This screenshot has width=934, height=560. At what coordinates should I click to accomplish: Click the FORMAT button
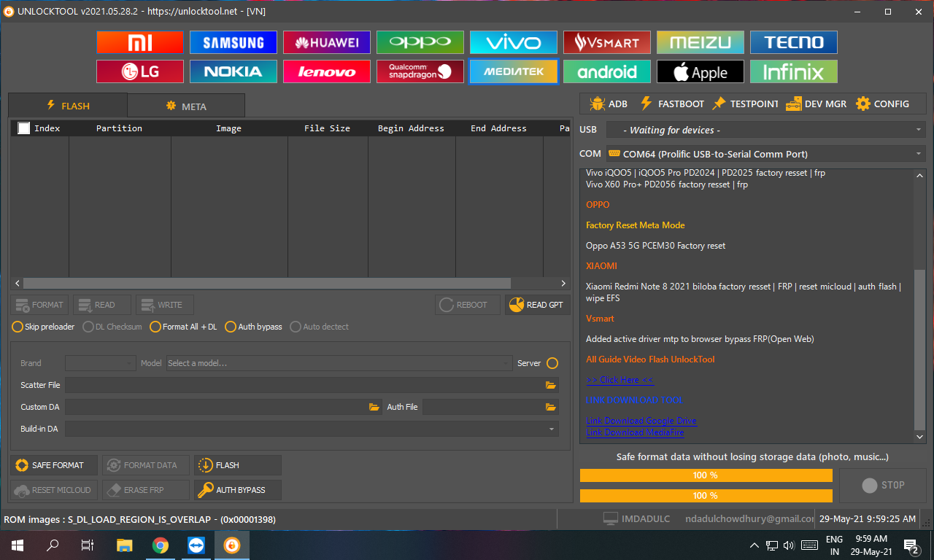(40, 305)
